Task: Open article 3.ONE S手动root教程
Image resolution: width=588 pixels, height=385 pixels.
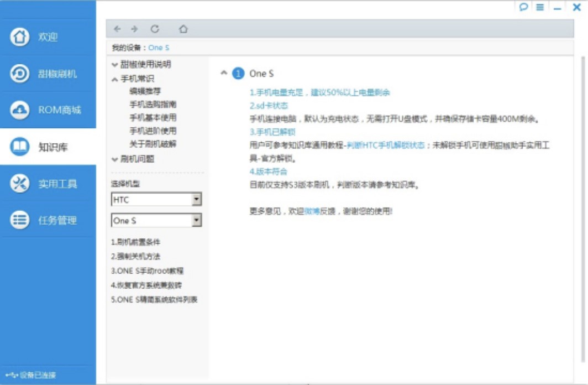Action: point(148,271)
